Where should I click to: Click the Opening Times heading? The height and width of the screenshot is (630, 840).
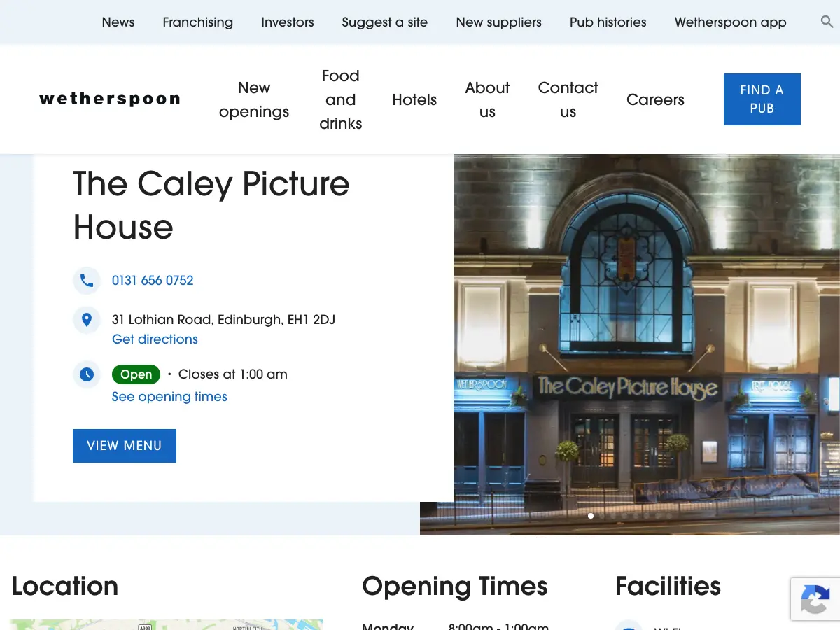455,587
